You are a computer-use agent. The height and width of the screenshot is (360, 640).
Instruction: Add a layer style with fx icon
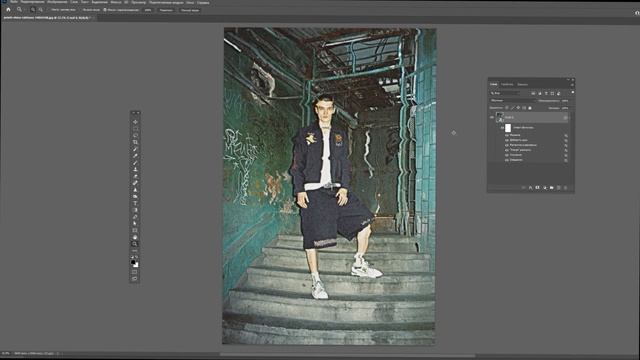coord(530,188)
